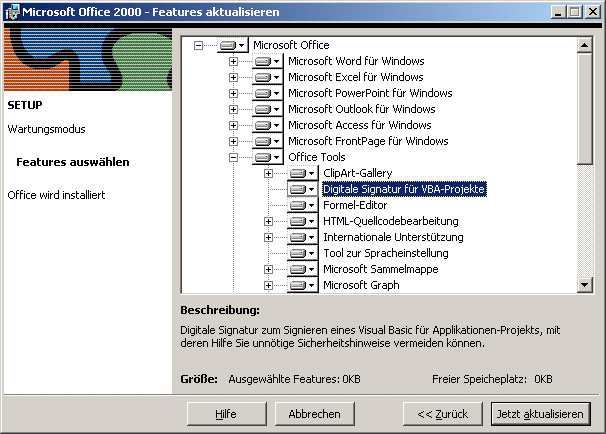The height and width of the screenshot is (434, 606).
Task: Click drive icon beside Formel-Editor
Action: 303,205
